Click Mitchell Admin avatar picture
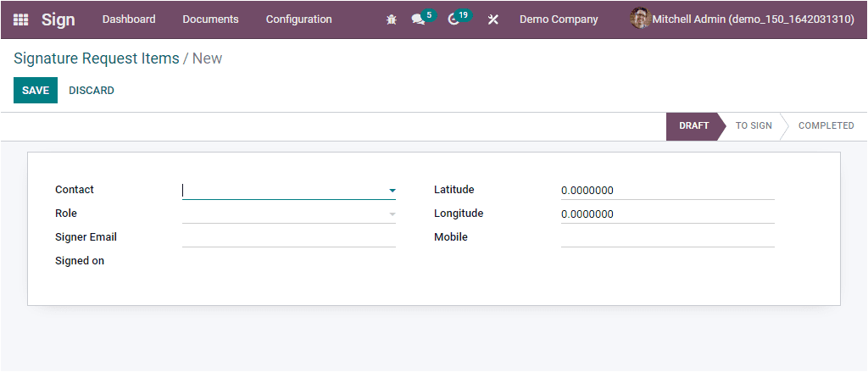868x372 pixels. coord(640,19)
